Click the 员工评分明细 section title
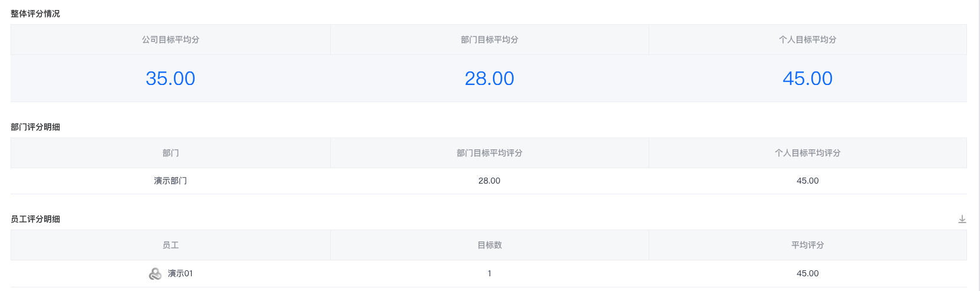 pos(35,219)
